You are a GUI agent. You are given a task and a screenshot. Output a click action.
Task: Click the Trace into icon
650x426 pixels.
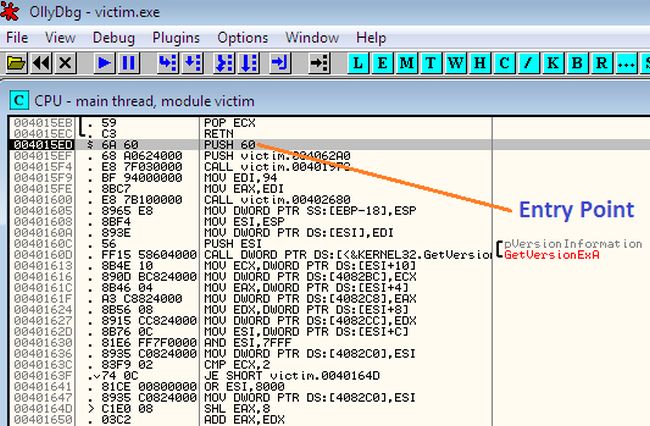pyautogui.click(x=224, y=63)
